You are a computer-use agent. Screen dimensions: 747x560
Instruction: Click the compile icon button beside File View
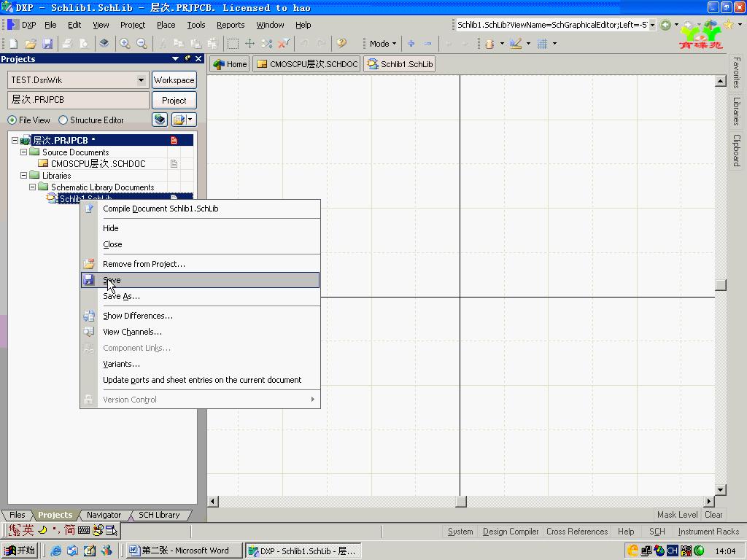click(x=160, y=120)
